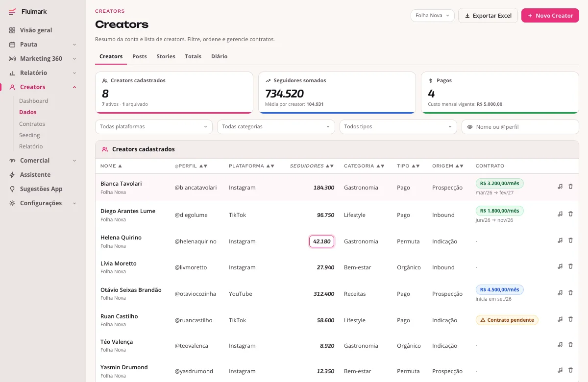Switch to the Diário tab
This screenshot has width=588, height=382.
219,57
